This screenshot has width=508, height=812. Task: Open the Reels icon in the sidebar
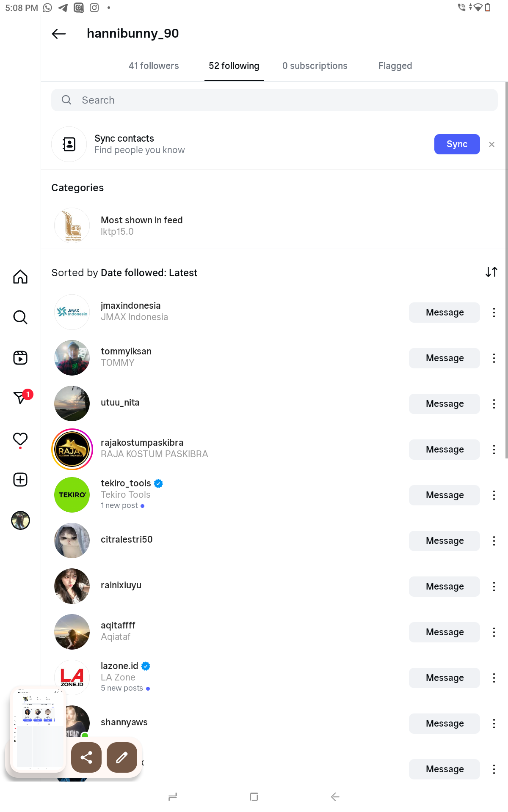(20, 358)
